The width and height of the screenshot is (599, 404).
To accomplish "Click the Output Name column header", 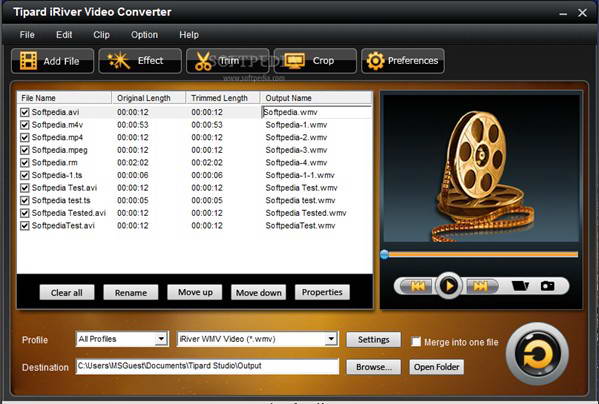I will point(316,98).
